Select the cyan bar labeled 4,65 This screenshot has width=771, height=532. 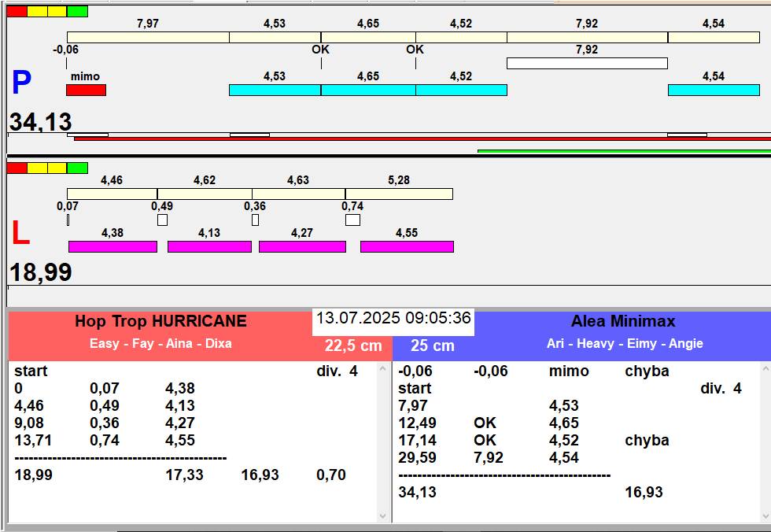(x=368, y=90)
